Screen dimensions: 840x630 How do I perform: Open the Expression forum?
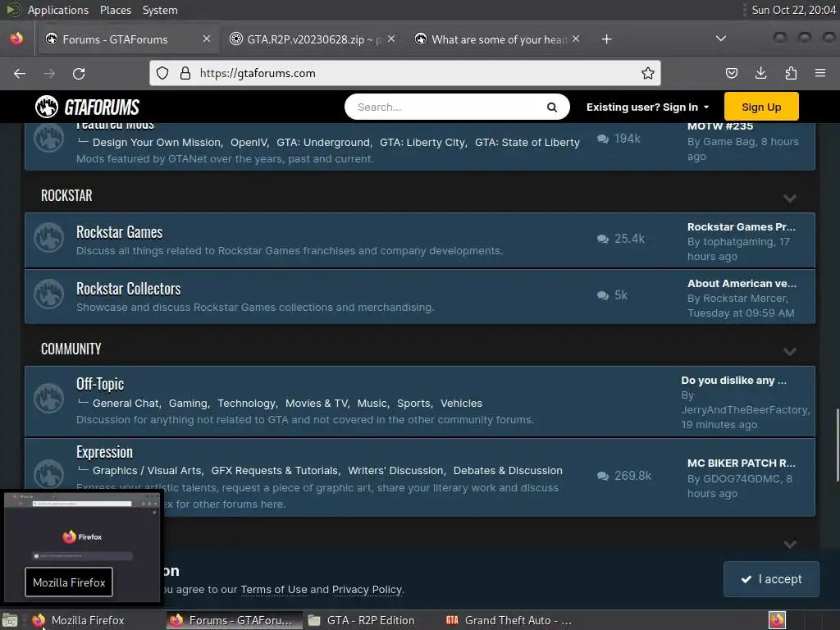click(x=104, y=452)
